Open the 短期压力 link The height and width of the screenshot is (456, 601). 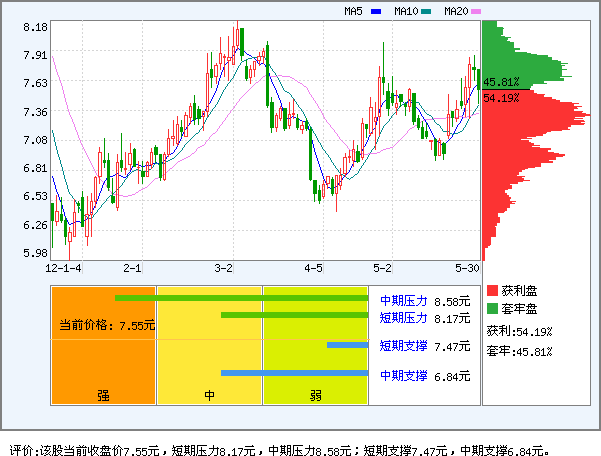(x=403, y=318)
